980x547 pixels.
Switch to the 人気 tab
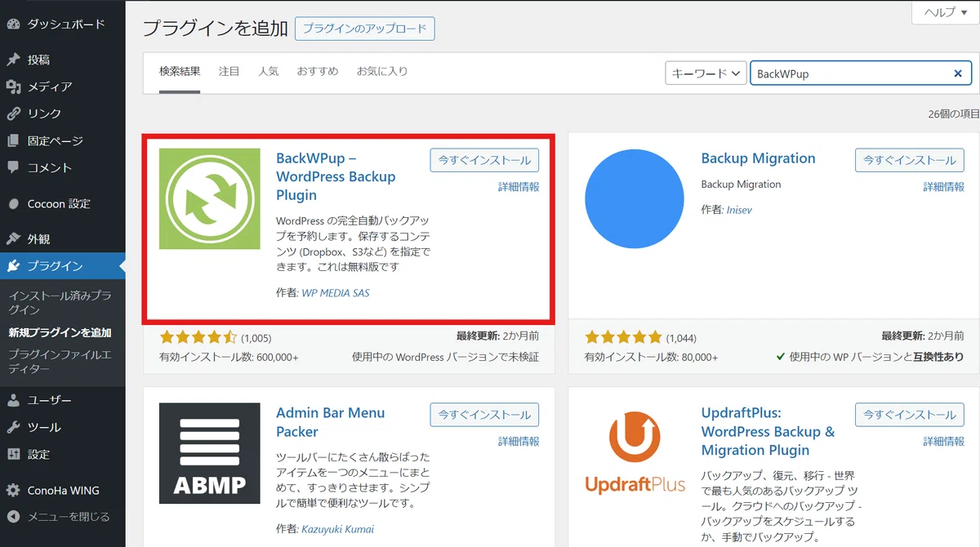click(269, 72)
